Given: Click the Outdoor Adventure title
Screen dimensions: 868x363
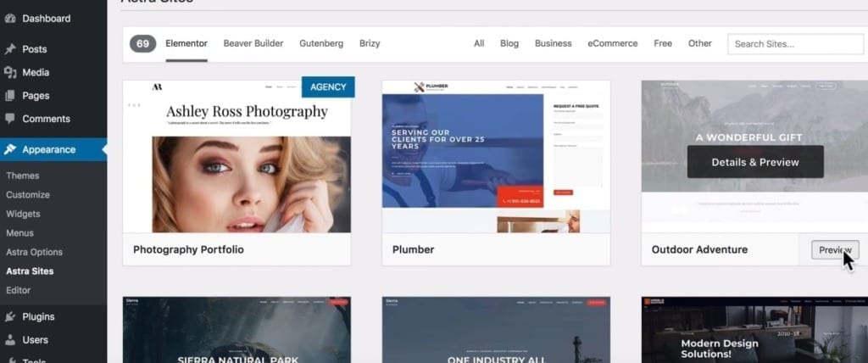Looking at the screenshot, I should [x=699, y=249].
